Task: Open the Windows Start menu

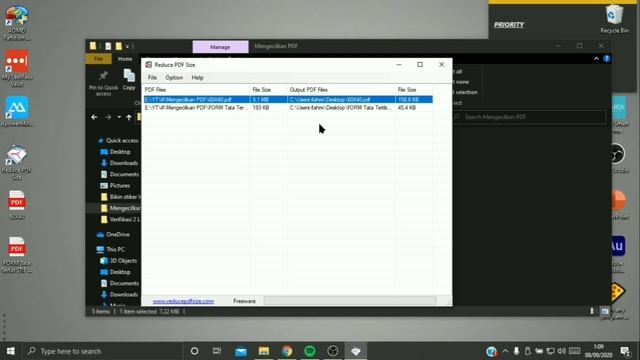Action: coord(11,351)
